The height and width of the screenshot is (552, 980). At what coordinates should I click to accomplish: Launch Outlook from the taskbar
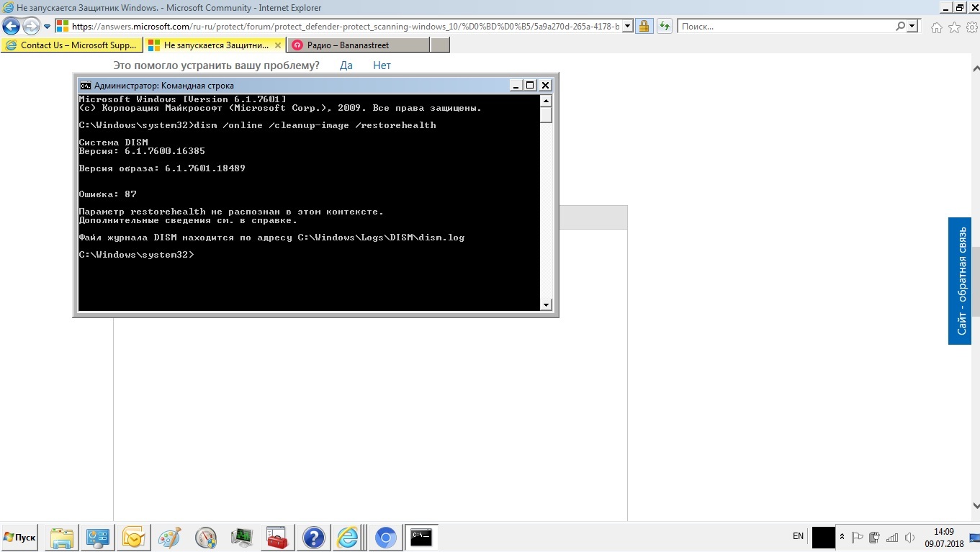coord(134,538)
